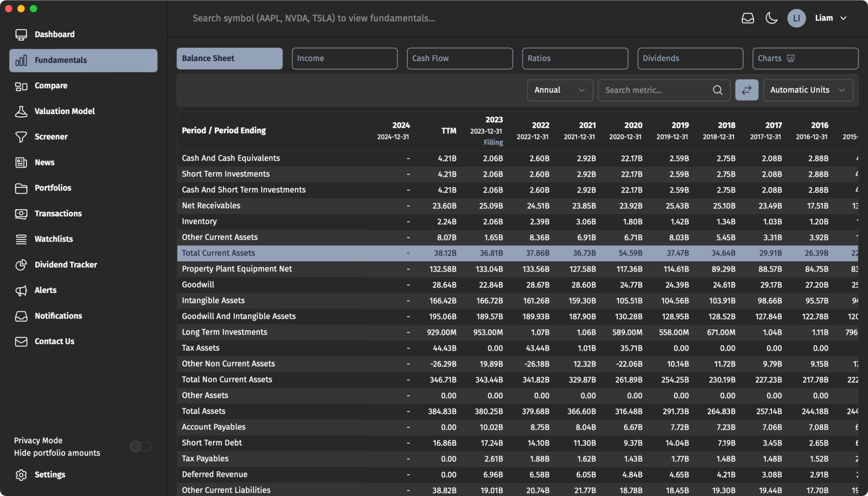Viewport: 868px width, 496px height.
Task: Click the Total Assets row label
Action: [203, 411]
